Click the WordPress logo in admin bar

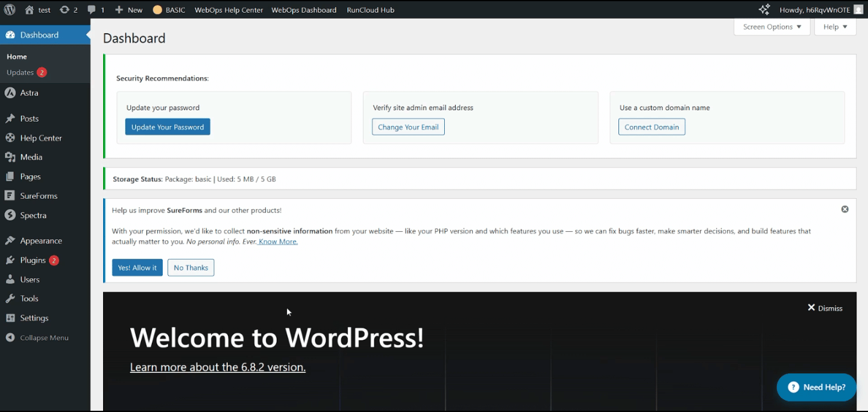coord(10,10)
